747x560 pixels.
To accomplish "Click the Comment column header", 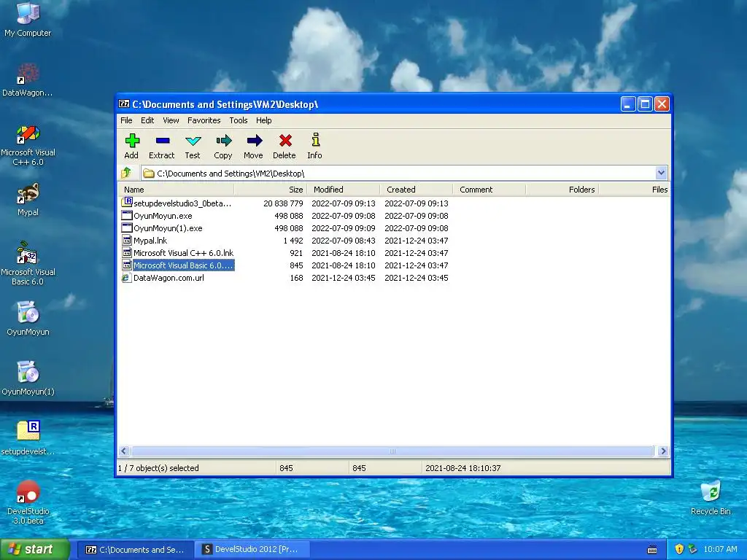I will coord(489,190).
